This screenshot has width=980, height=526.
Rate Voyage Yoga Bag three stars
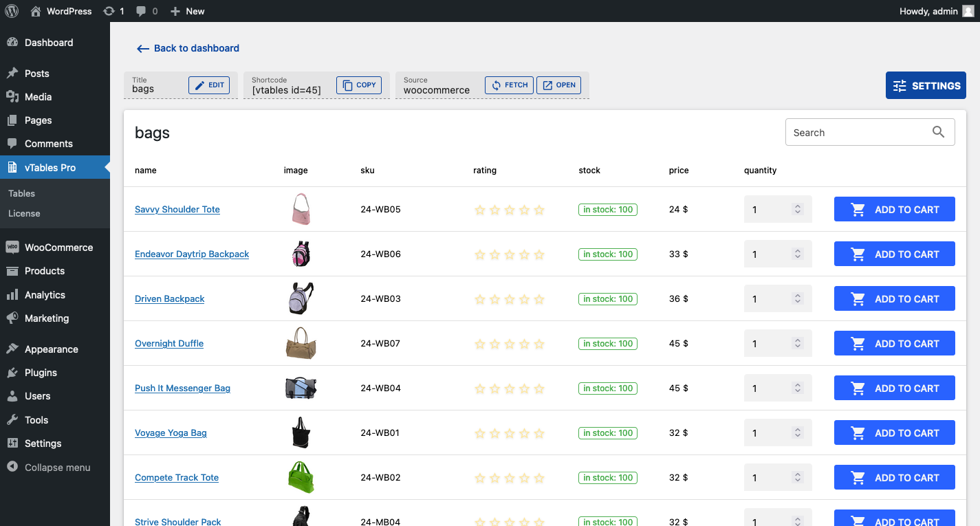pyautogui.click(x=510, y=434)
